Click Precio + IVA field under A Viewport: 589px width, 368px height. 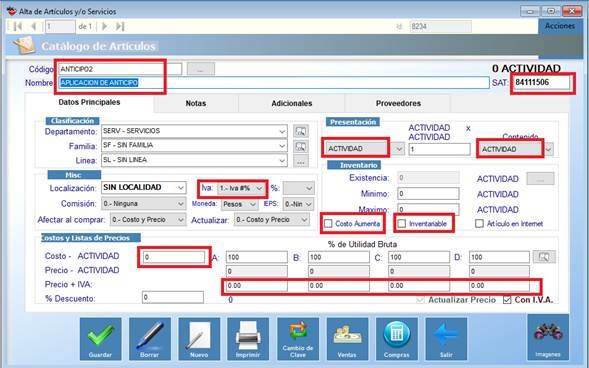click(x=257, y=286)
